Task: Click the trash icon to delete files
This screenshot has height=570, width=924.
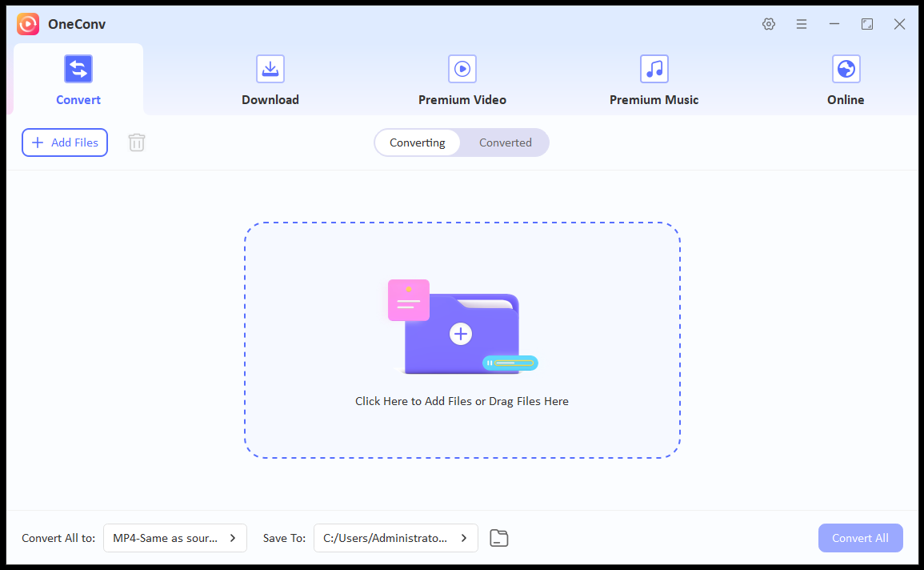Action: (137, 142)
